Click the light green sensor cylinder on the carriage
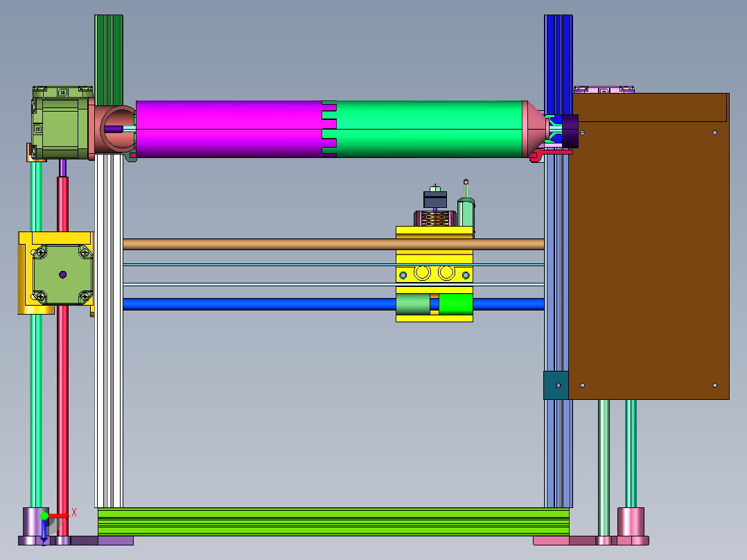The height and width of the screenshot is (560, 747). tap(466, 212)
